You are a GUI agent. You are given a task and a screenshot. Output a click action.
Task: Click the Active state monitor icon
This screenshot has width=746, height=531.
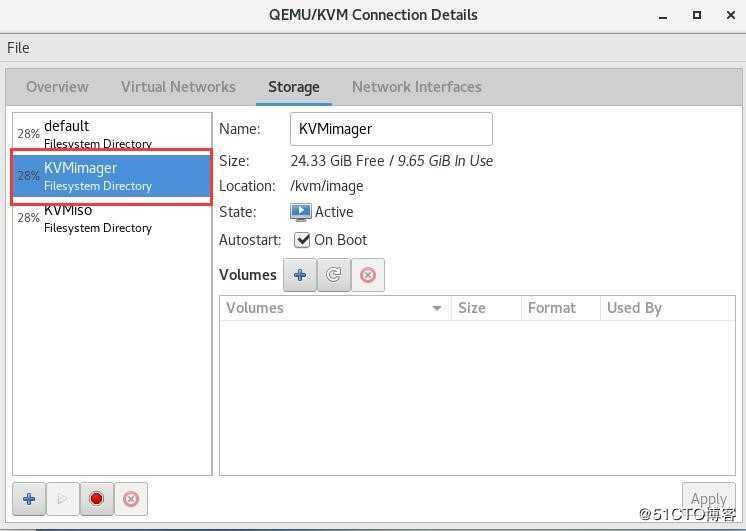point(301,212)
